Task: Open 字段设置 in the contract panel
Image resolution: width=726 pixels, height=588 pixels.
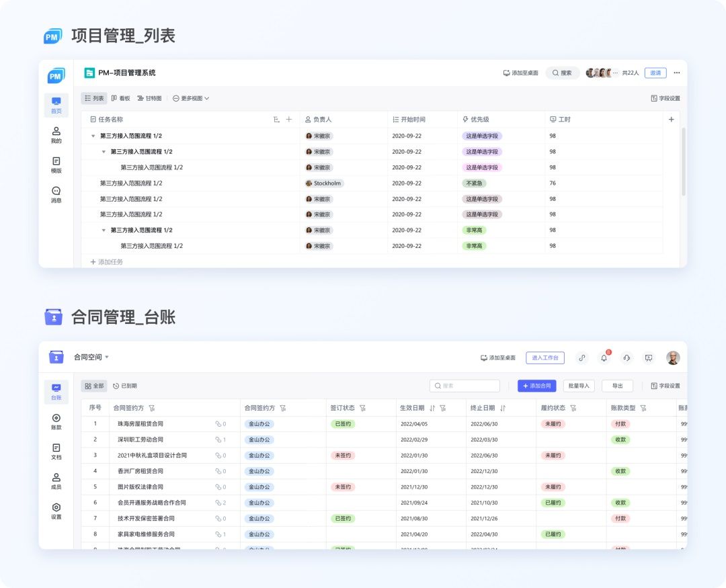Action: pyautogui.click(x=665, y=386)
